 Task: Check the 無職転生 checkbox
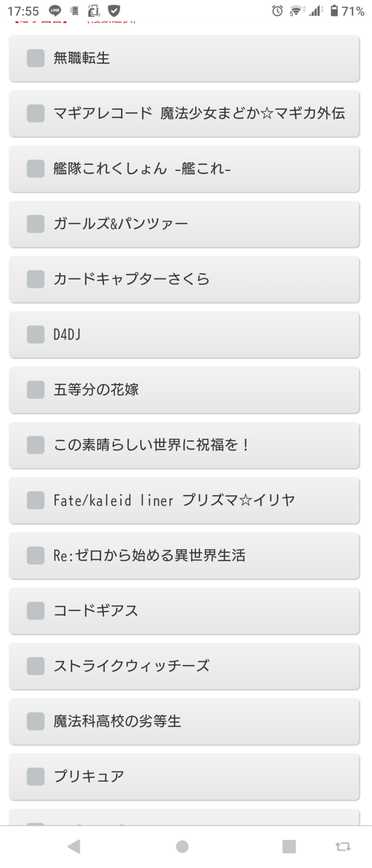coord(36,58)
